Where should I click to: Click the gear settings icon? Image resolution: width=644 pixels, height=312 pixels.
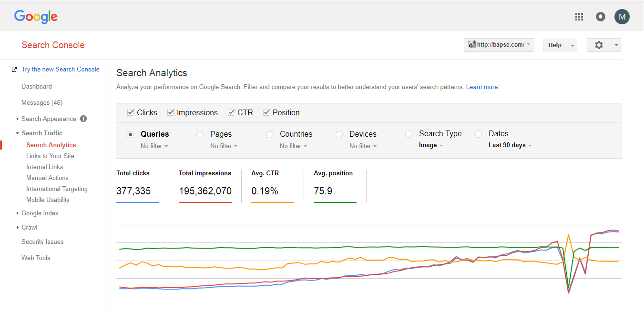point(599,45)
